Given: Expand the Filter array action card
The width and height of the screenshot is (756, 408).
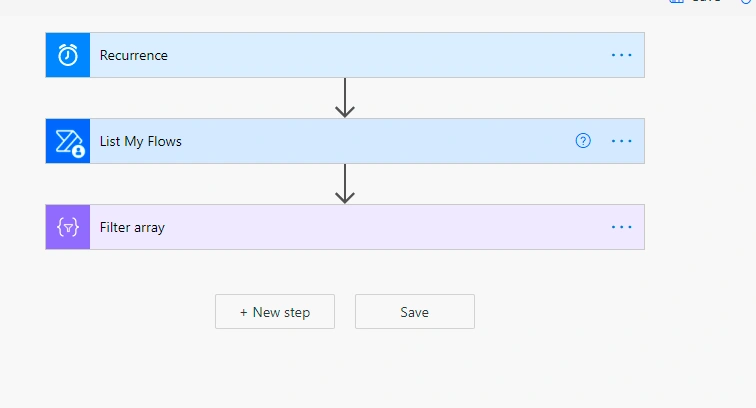Looking at the screenshot, I should click(345, 227).
